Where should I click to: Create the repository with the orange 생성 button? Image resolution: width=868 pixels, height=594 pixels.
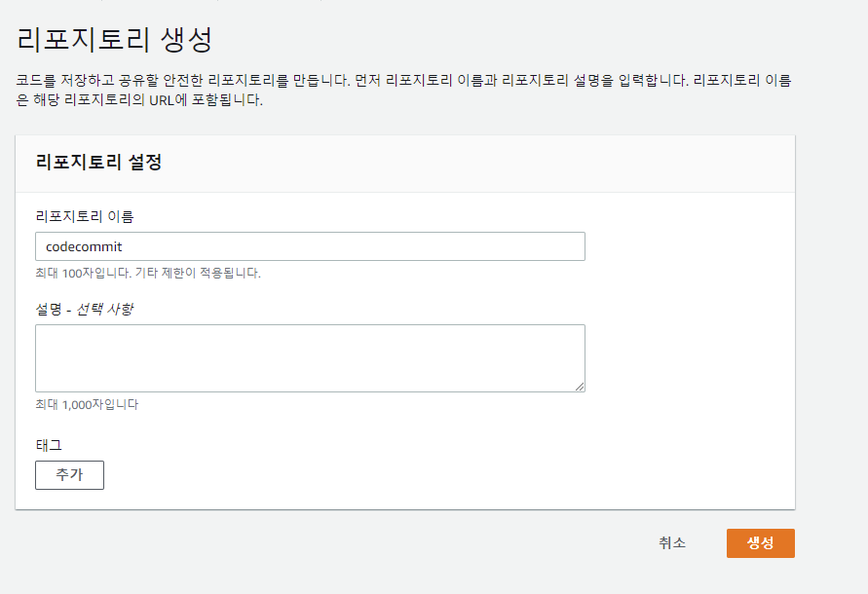(761, 543)
